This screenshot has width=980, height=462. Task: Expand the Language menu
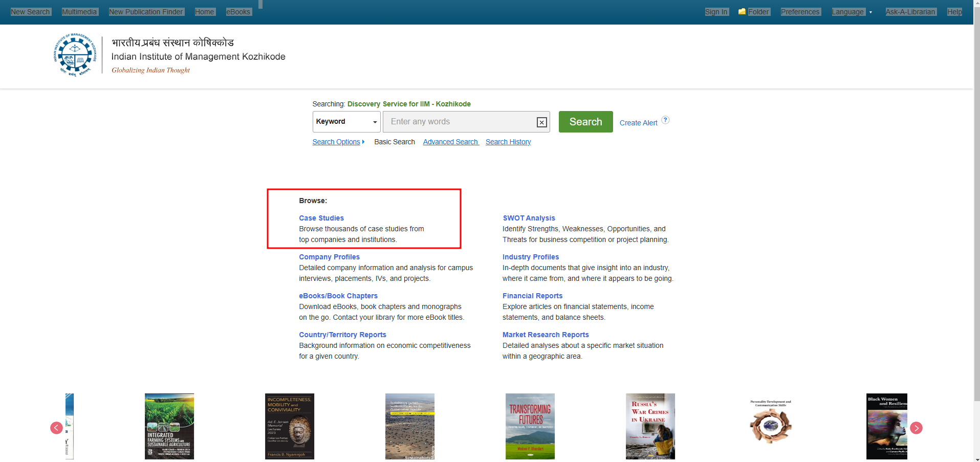[852, 12]
